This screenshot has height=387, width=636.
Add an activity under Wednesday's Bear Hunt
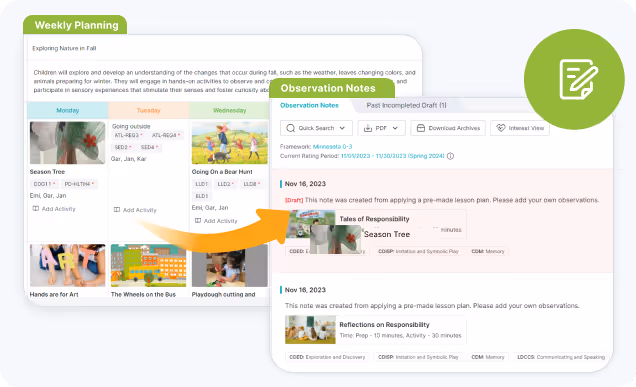216,221
